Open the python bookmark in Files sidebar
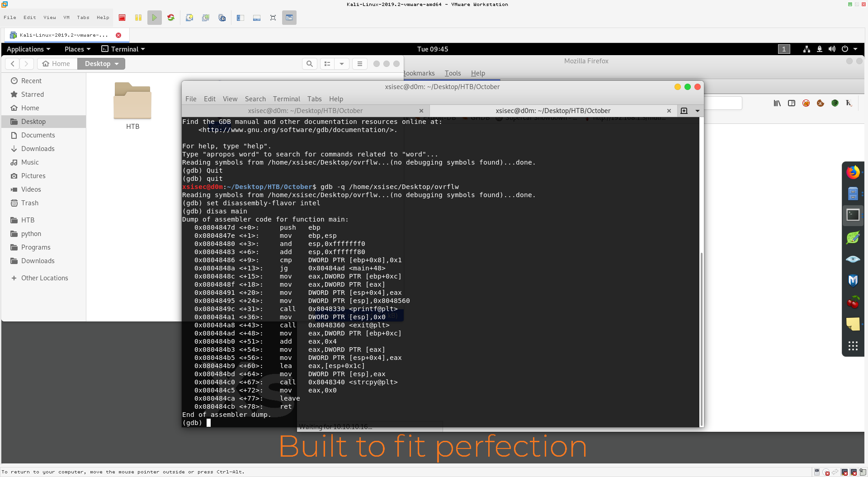The height and width of the screenshot is (477, 868). coord(43,234)
